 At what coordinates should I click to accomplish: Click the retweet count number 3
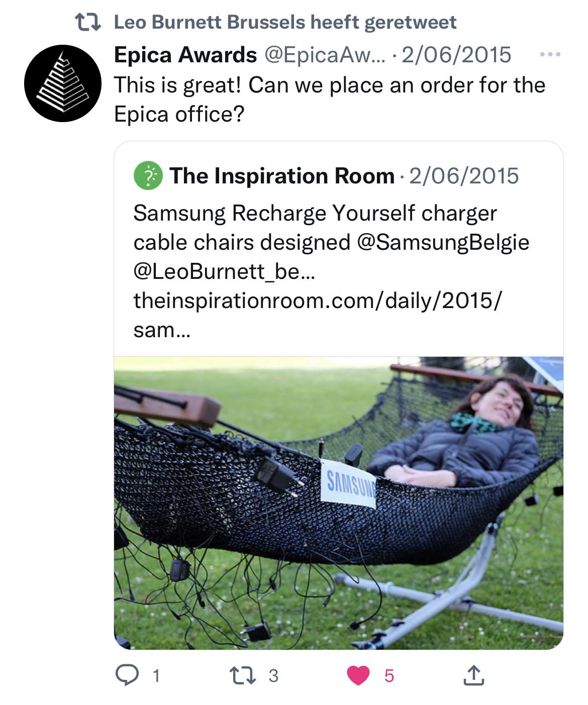tap(273, 676)
